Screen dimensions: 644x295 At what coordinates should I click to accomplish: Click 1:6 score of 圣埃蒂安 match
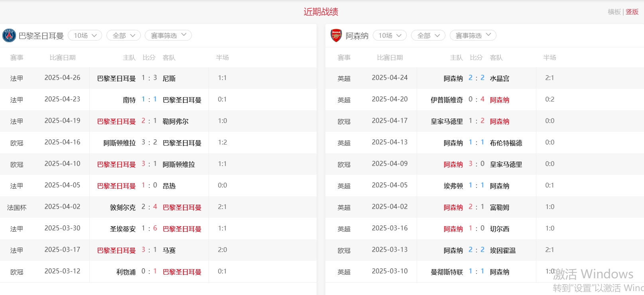(149, 229)
